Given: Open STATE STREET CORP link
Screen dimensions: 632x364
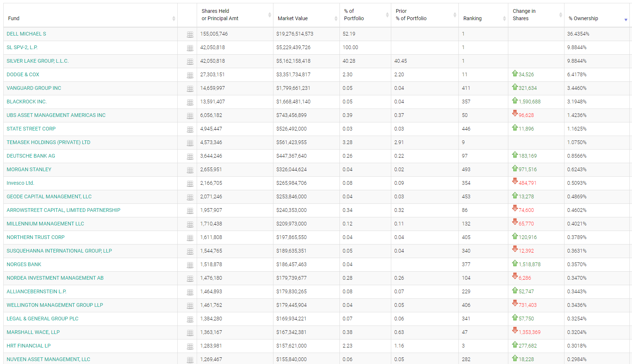Looking at the screenshot, I should click(31, 129).
